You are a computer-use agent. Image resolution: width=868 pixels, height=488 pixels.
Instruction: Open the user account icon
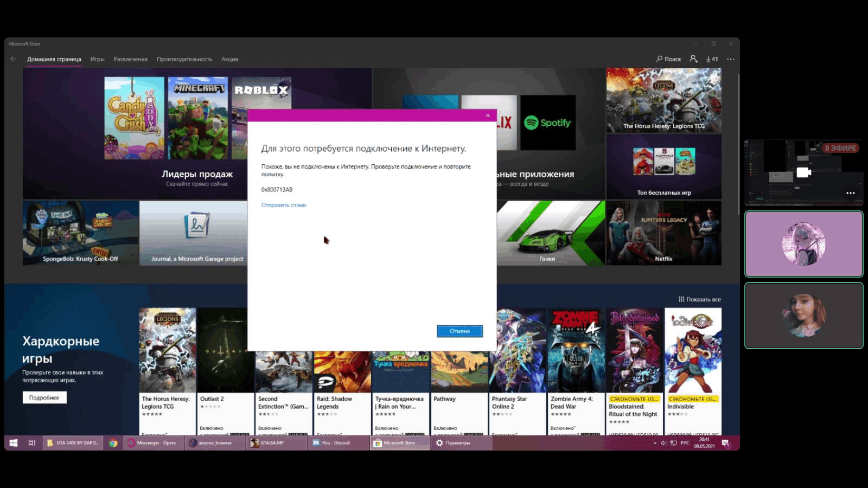[693, 59]
